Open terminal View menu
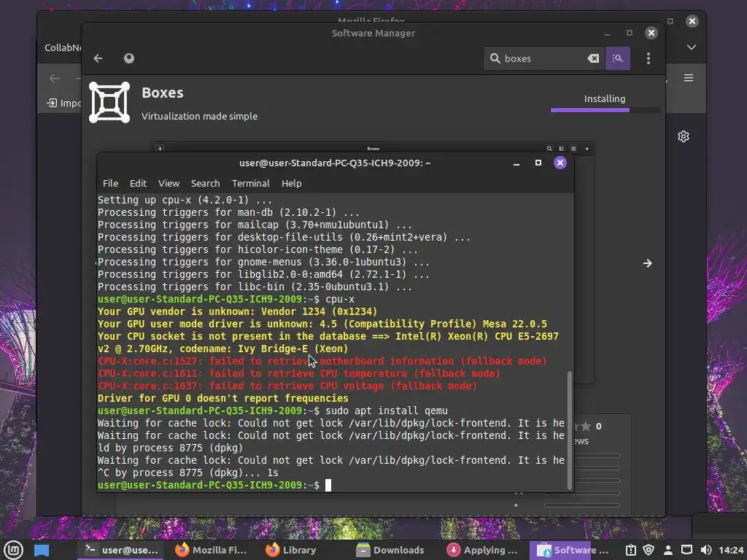The width and height of the screenshot is (747, 560). pyautogui.click(x=169, y=183)
